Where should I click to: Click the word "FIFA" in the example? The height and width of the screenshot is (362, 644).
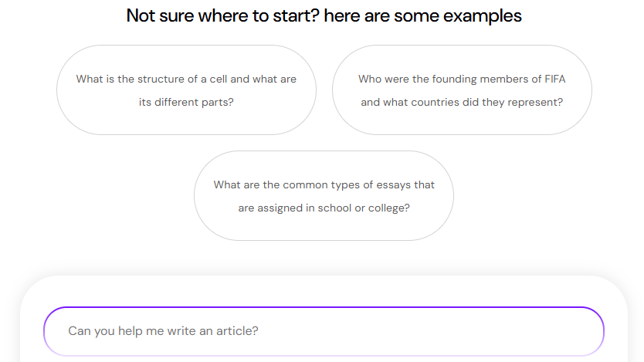554,79
